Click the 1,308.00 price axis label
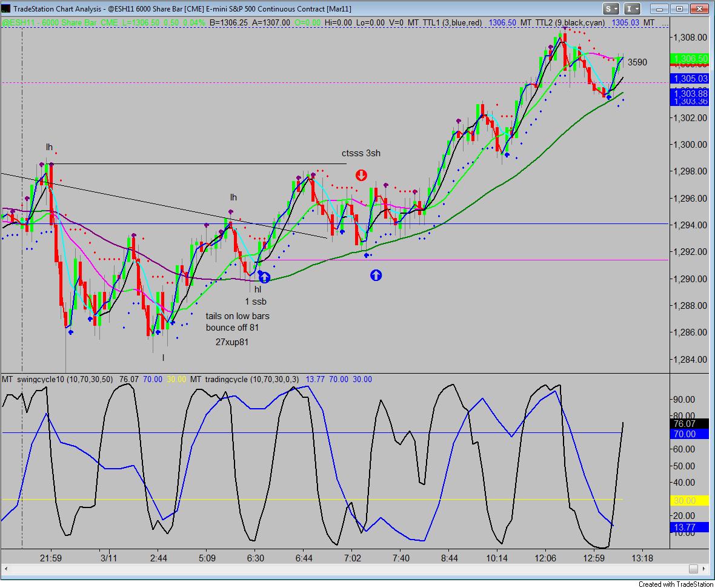The width and height of the screenshot is (715, 588). [690, 38]
